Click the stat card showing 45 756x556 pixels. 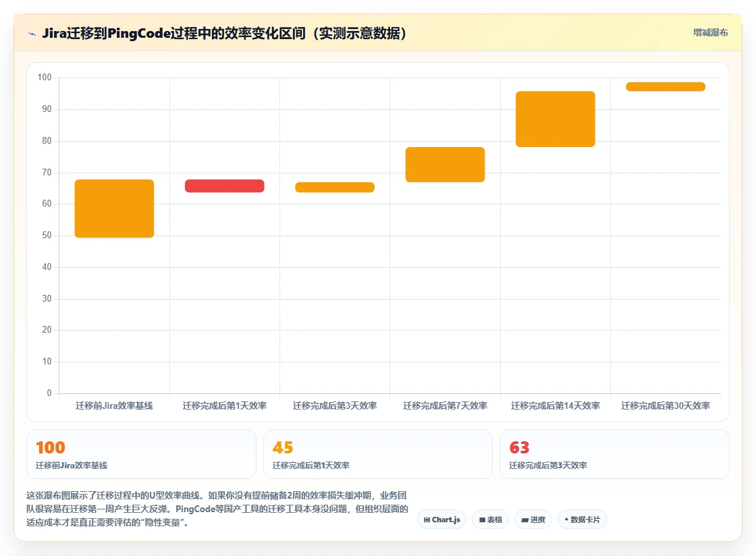pos(377,454)
